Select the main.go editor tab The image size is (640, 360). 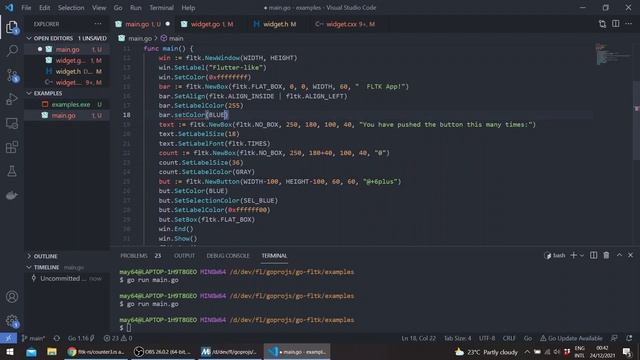tap(143, 24)
